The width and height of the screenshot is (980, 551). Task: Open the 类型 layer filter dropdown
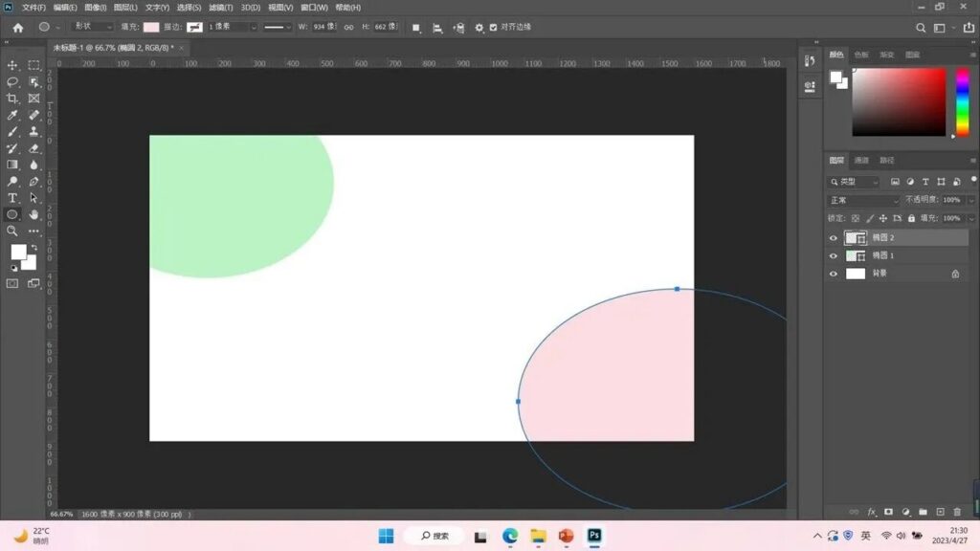(x=853, y=182)
